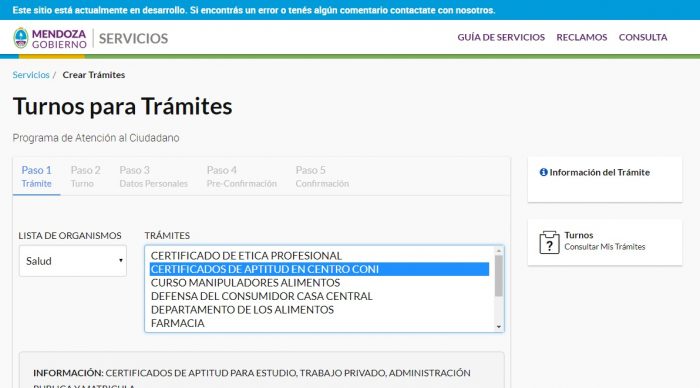Click the trámites list scroll-down arrow
Viewport: 700px width, 388px height.
pos(499,327)
